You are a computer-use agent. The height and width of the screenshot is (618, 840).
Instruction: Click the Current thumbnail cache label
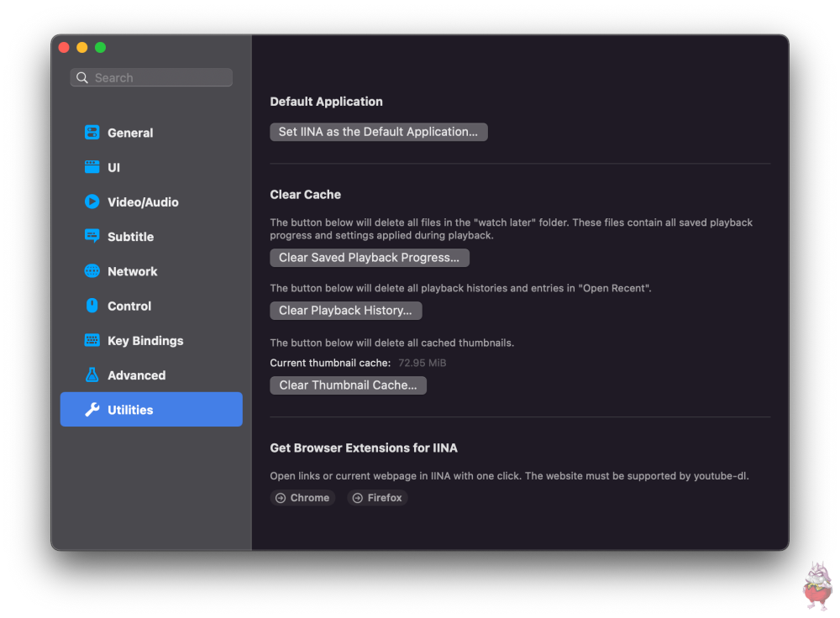[x=330, y=363]
